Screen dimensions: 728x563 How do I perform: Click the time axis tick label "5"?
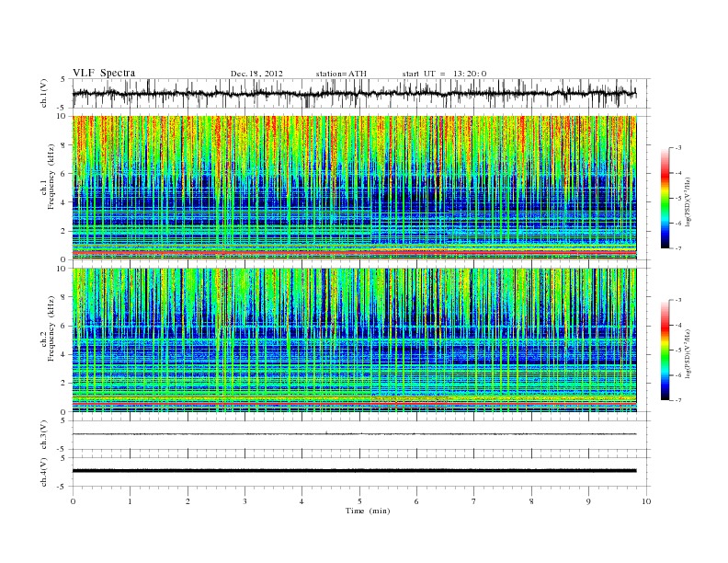(x=359, y=501)
